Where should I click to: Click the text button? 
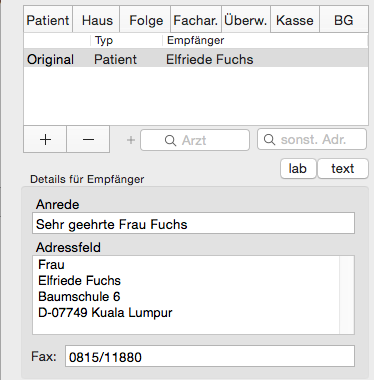(x=343, y=169)
